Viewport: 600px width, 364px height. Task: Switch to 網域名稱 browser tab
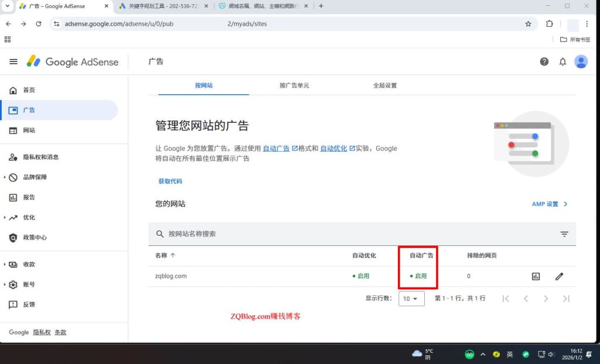tap(263, 6)
